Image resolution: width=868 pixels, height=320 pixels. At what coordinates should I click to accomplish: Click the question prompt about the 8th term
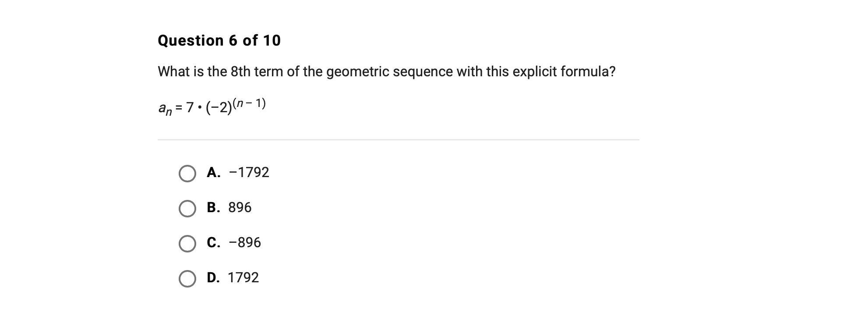386,71
